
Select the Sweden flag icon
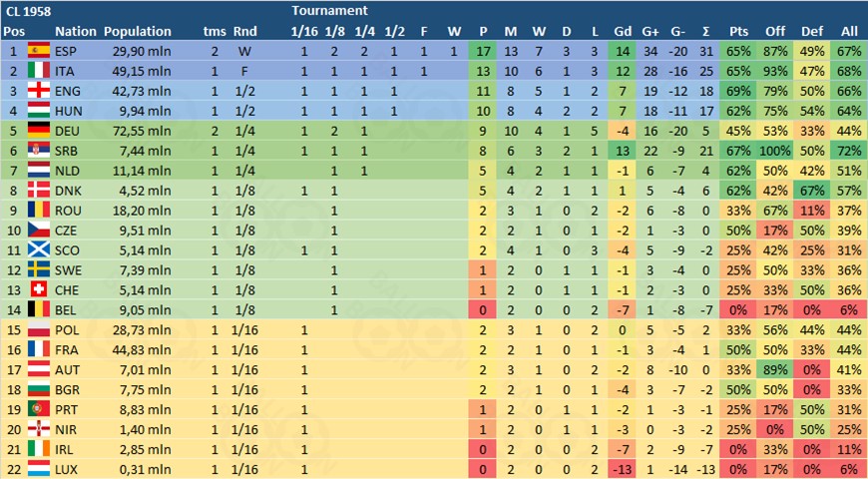39,270
